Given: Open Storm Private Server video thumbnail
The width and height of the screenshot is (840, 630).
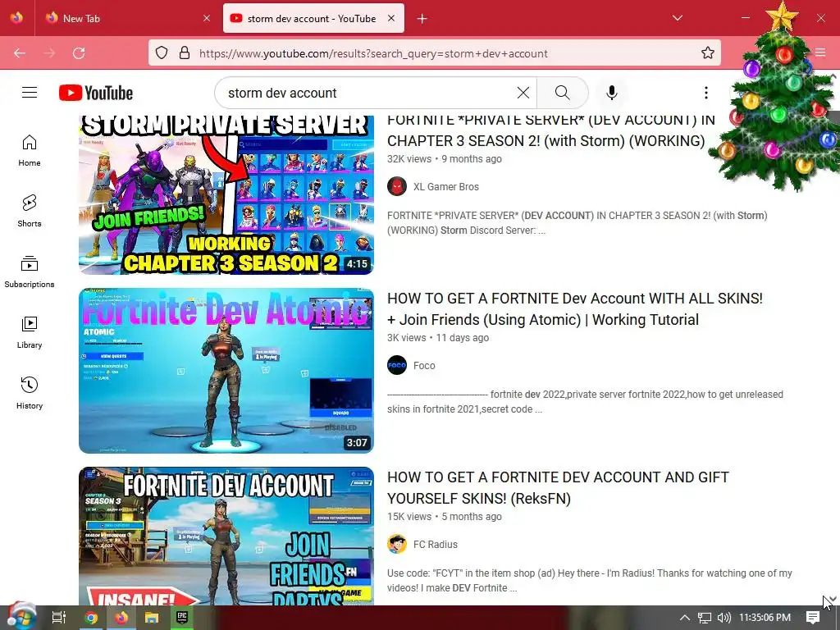Looking at the screenshot, I should pyautogui.click(x=226, y=195).
